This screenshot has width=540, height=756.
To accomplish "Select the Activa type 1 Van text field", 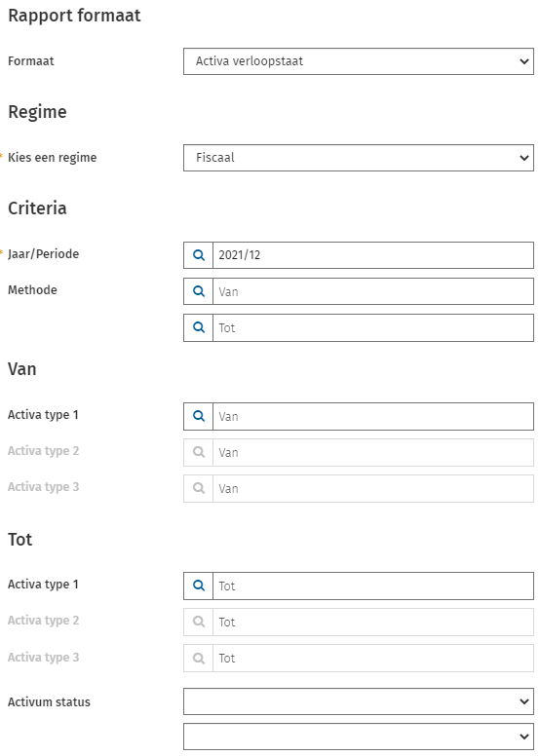I will [373, 416].
